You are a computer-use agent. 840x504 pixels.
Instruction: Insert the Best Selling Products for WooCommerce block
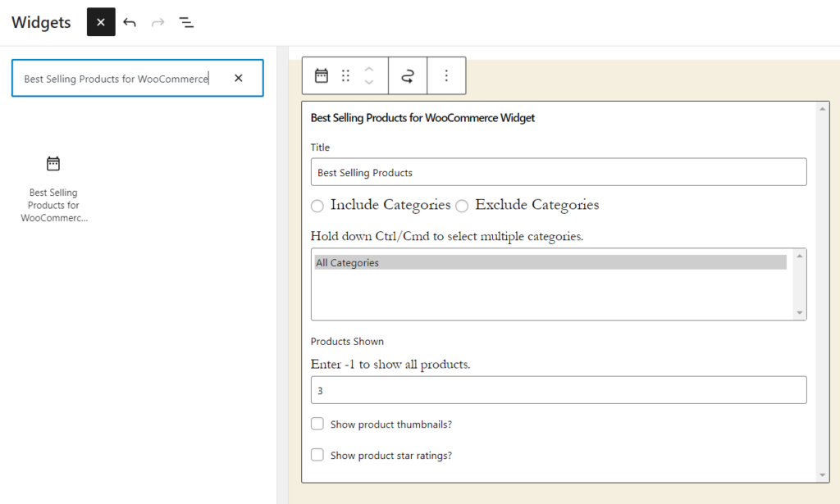53,188
